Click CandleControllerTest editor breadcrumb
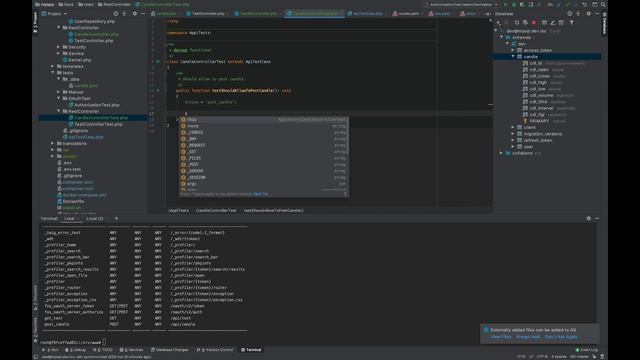 point(216,210)
